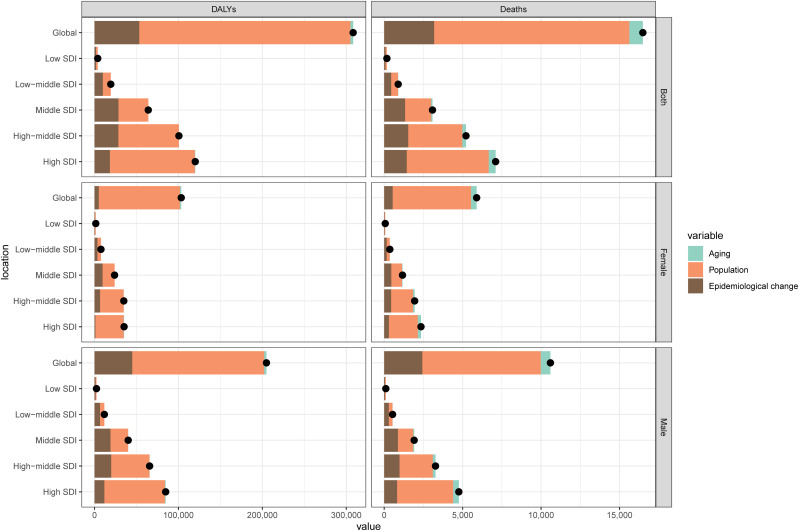This screenshot has width=799, height=531.
Task: Click Global brown bar segment in Both DALYs panel
Action: point(117,33)
